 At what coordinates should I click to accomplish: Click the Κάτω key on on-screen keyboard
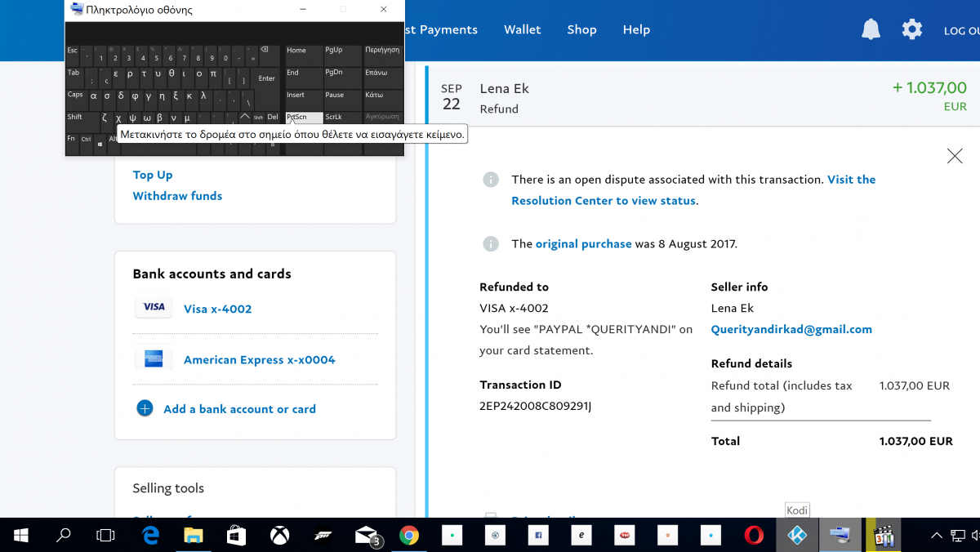[x=383, y=100]
